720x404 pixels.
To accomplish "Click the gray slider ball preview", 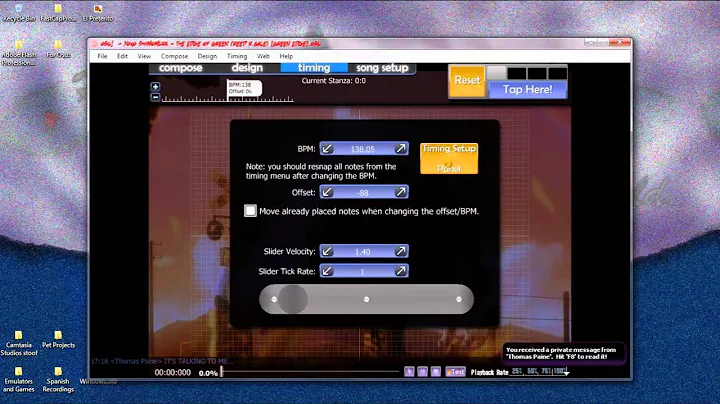I will (293, 299).
